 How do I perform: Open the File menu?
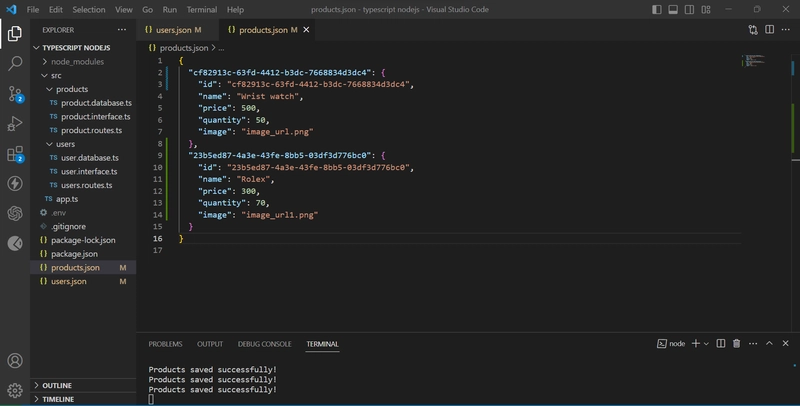33,9
